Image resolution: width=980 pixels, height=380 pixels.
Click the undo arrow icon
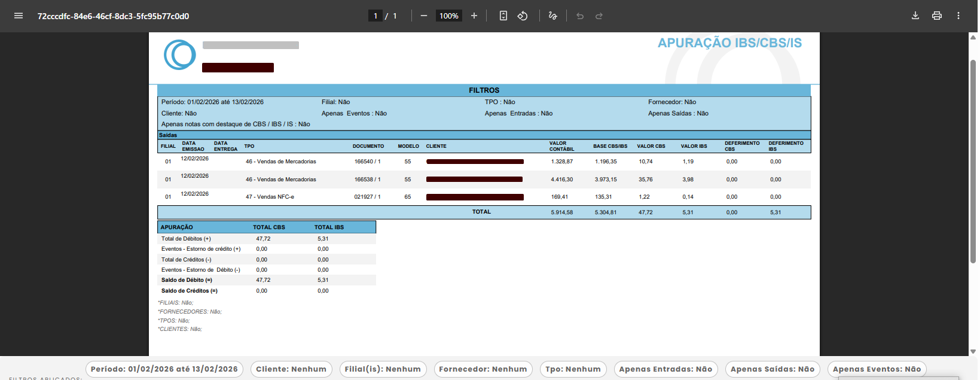point(580,16)
